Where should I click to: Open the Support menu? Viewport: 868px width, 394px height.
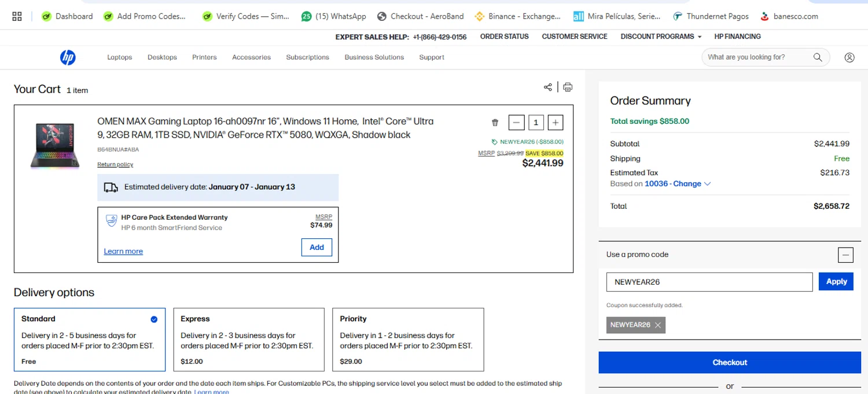click(432, 57)
